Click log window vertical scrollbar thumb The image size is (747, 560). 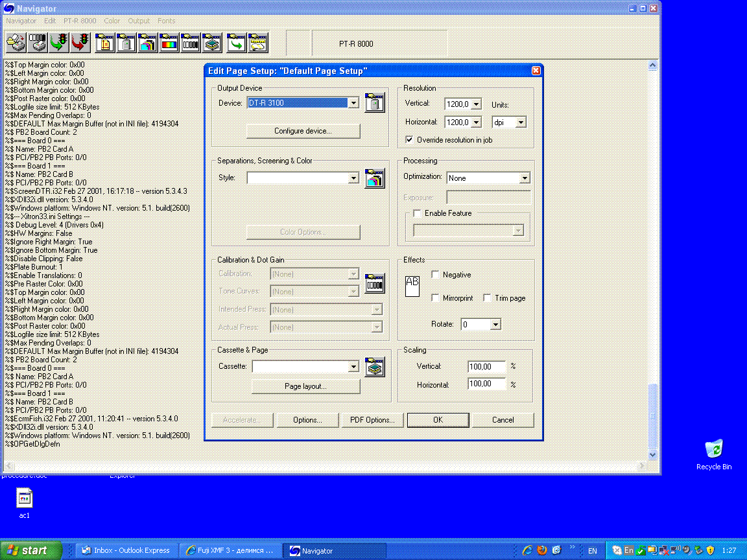coord(653,415)
